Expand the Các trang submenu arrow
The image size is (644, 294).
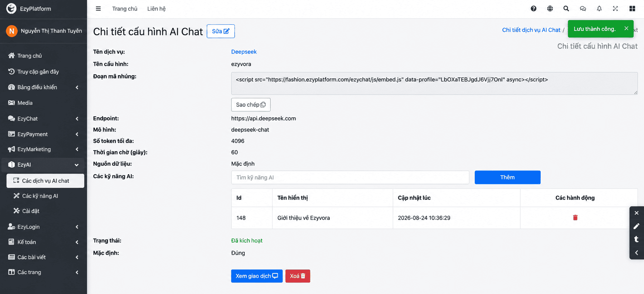[x=77, y=272]
